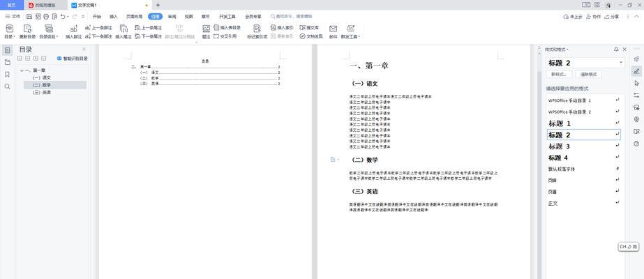Select (三) 英语 in outline tree

(x=42, y=93)
